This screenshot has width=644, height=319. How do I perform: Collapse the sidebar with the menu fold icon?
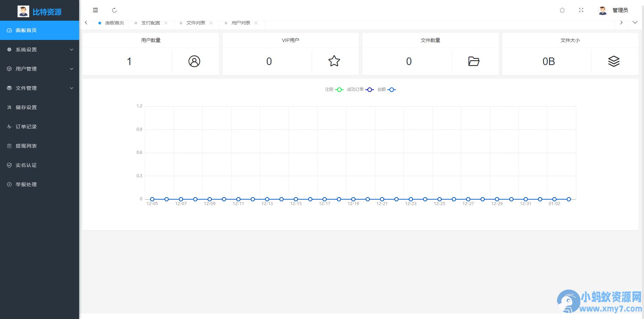pos(96,10)
